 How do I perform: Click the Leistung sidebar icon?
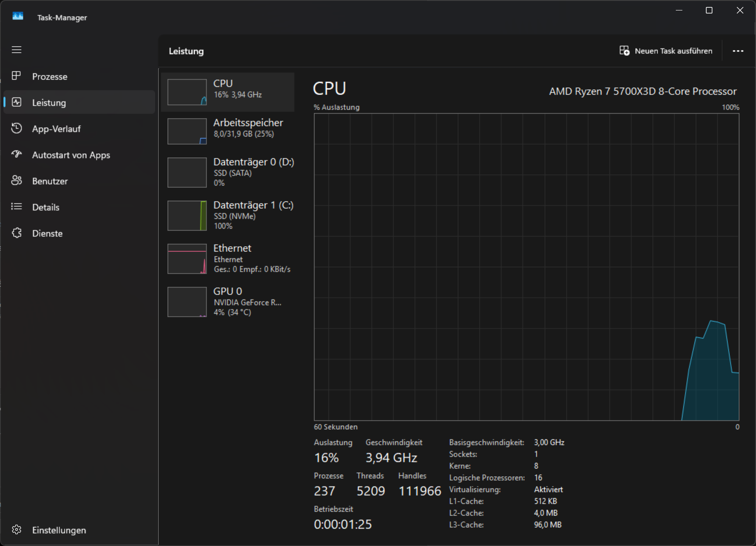click(x=17, y=102)
